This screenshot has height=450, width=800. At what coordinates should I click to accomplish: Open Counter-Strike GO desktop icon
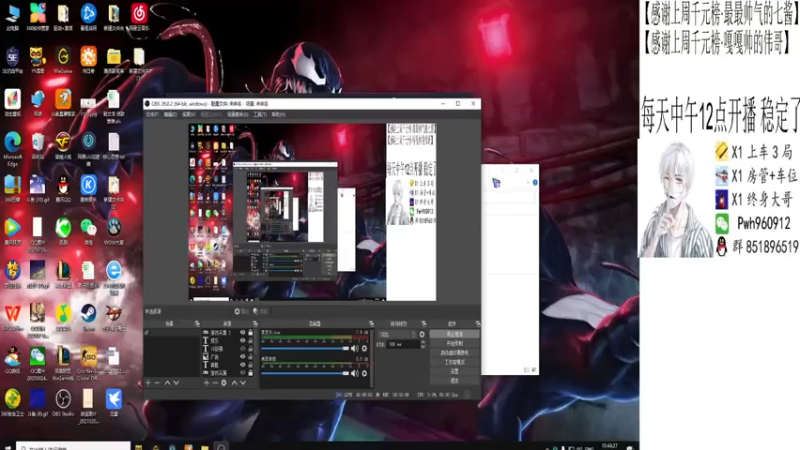pyautogui.click(x=88, y=362)
